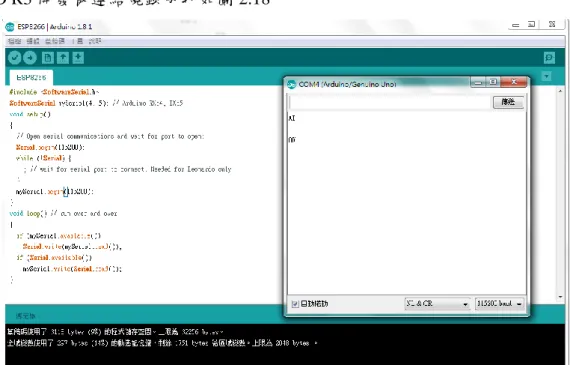The width and height of the screenshot is (570, 365).
Task: Click the OK response in serial output
Action: (292, 139)
